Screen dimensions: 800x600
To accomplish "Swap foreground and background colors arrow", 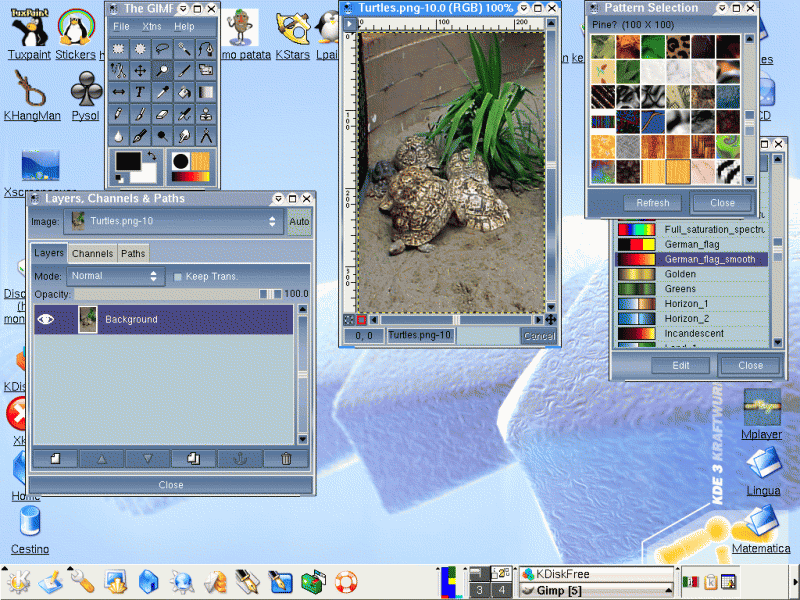I will pos(152,156).
